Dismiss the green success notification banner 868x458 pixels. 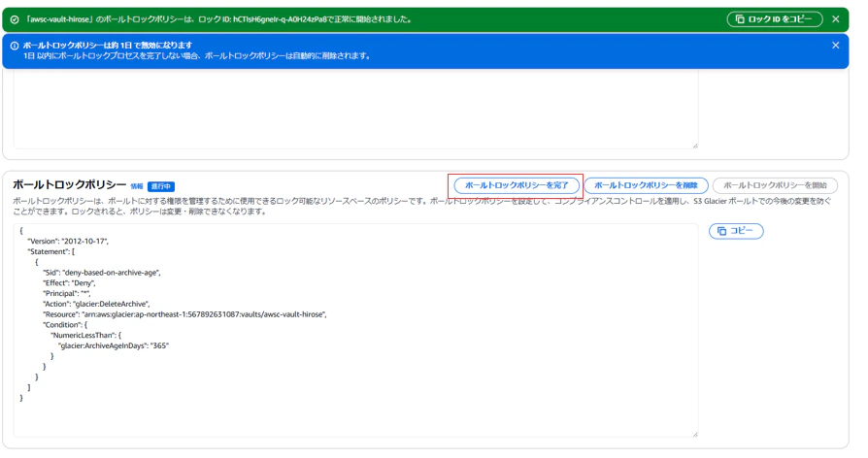(x=835, y=19)
